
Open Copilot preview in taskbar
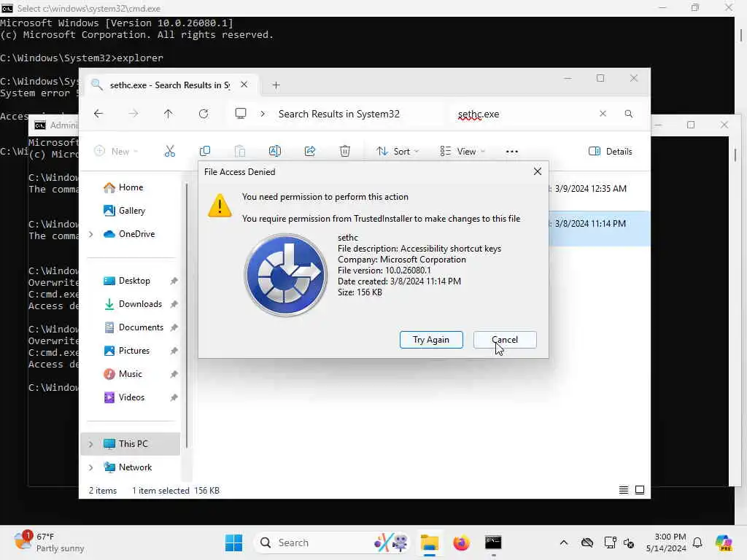pyautogui.click(x=724, y=542)
